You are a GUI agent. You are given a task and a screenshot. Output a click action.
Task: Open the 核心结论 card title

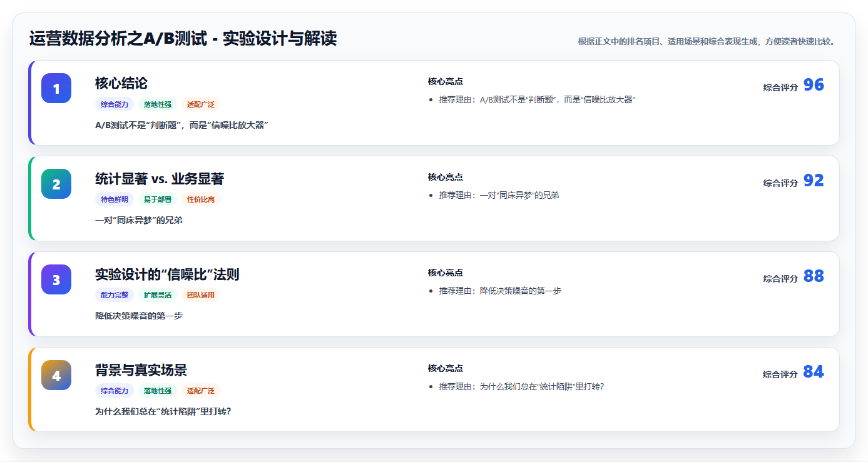pyautogui.click(x=121, y=83)
